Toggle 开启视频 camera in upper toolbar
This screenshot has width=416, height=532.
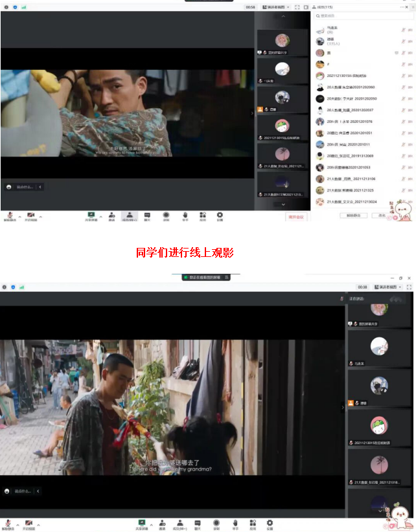tap(30, 216)
